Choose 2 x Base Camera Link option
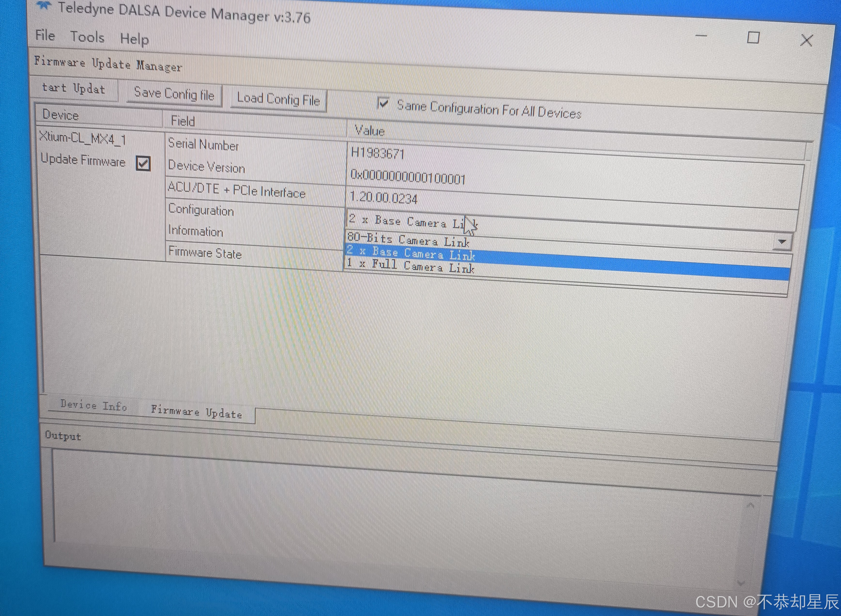Screen dimensions: 841x616 410,253
